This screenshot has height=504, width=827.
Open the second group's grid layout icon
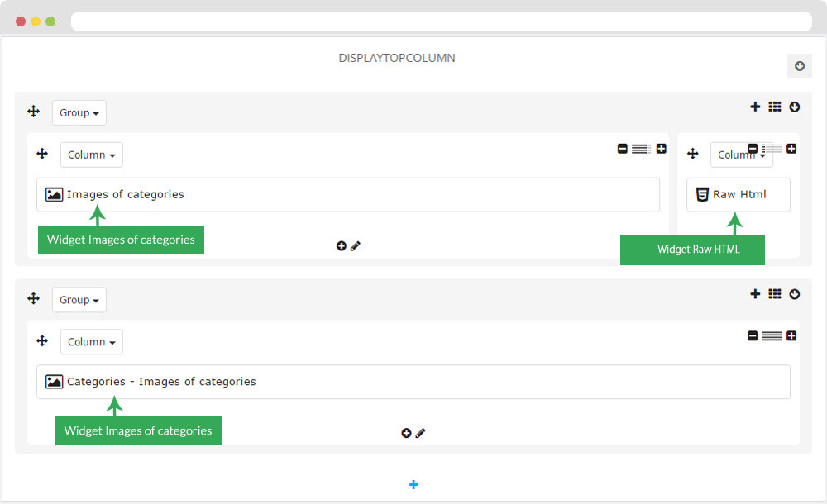775,293
